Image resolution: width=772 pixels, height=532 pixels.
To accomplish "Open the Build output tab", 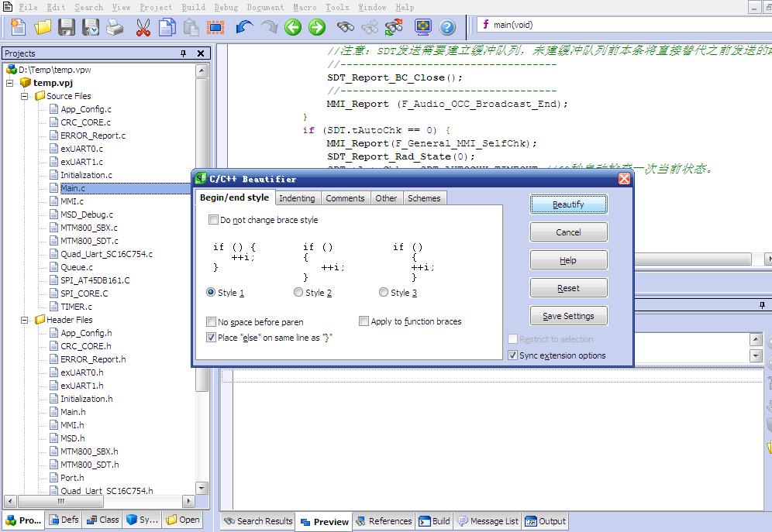I will pos(434,521).
